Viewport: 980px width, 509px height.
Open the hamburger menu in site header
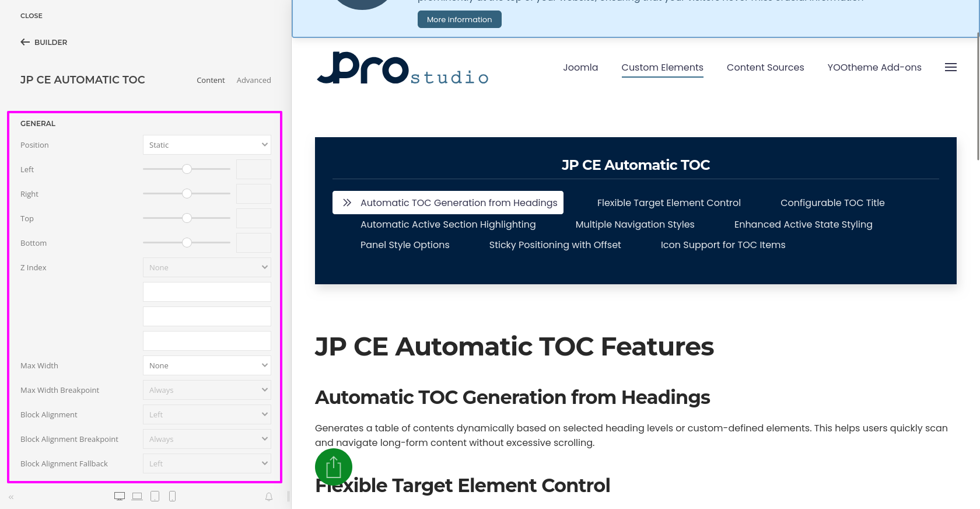point(950,68)
